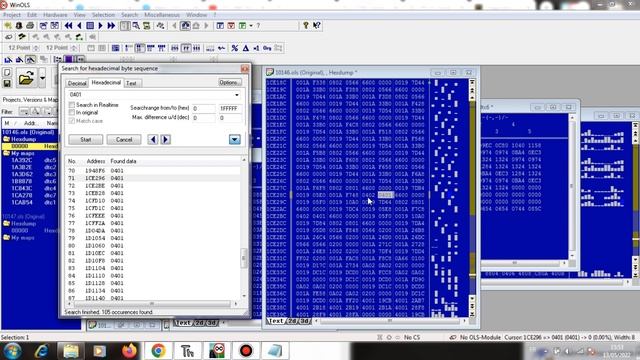Click the results list horizontal scrollbar
Viewport: 640px width, 360px height.
(x=151, y=304)
